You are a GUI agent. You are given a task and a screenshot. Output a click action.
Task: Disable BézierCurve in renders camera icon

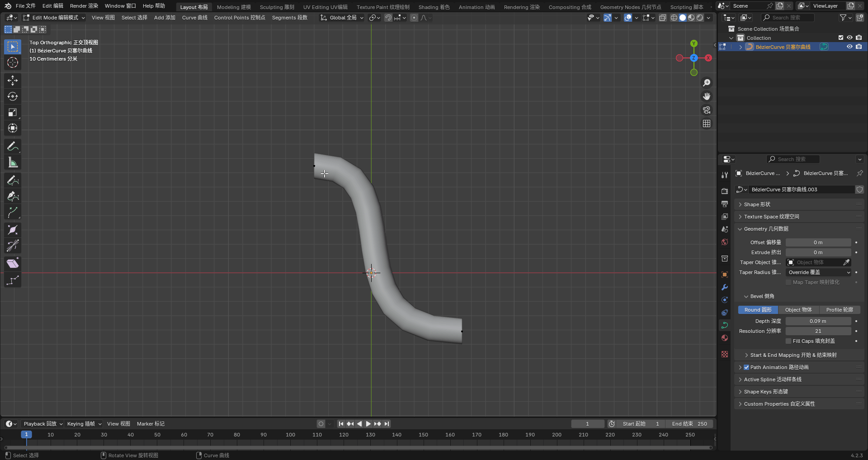(859, 47)
